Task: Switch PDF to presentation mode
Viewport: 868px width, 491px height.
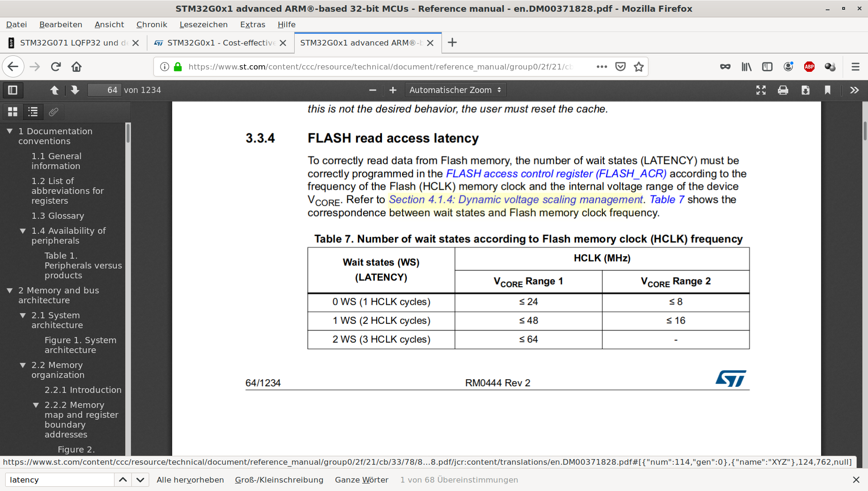Action: (x=761, y=90)
